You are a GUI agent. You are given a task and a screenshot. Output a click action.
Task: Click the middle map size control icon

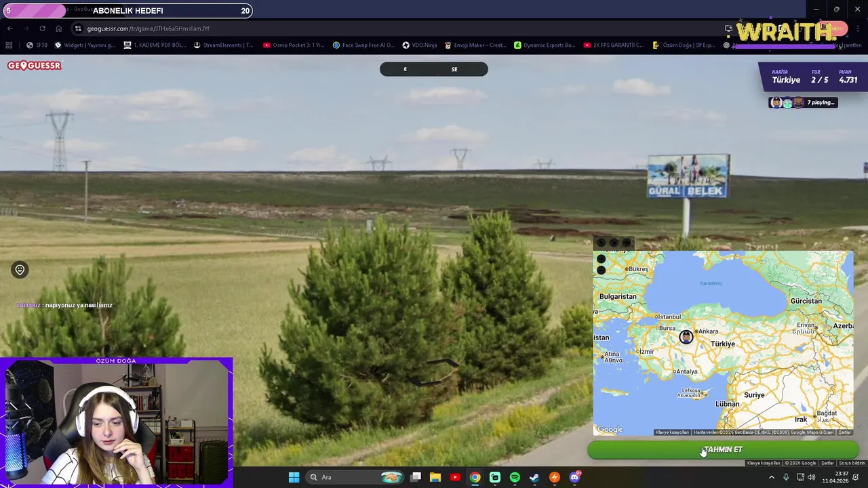point(614,243)
